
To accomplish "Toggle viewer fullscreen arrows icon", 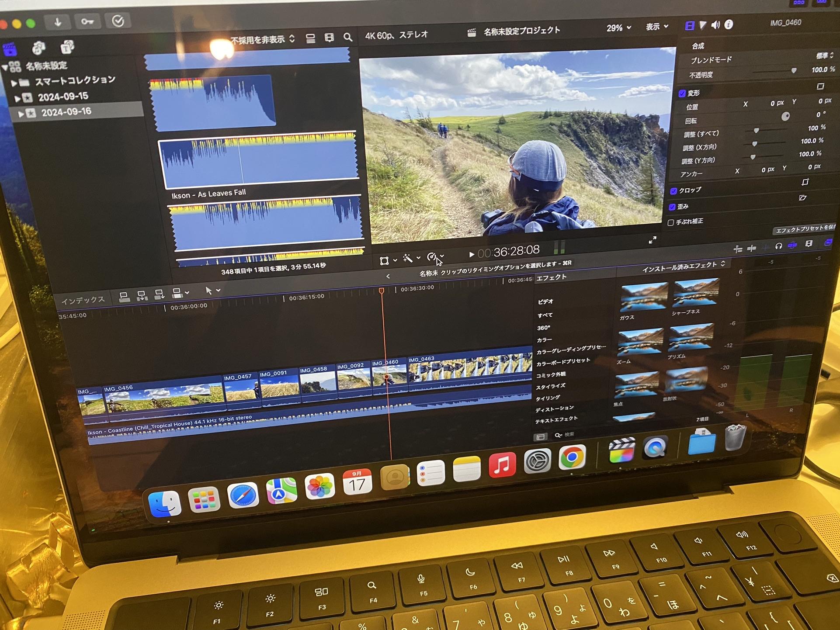I will coord(652,240).
